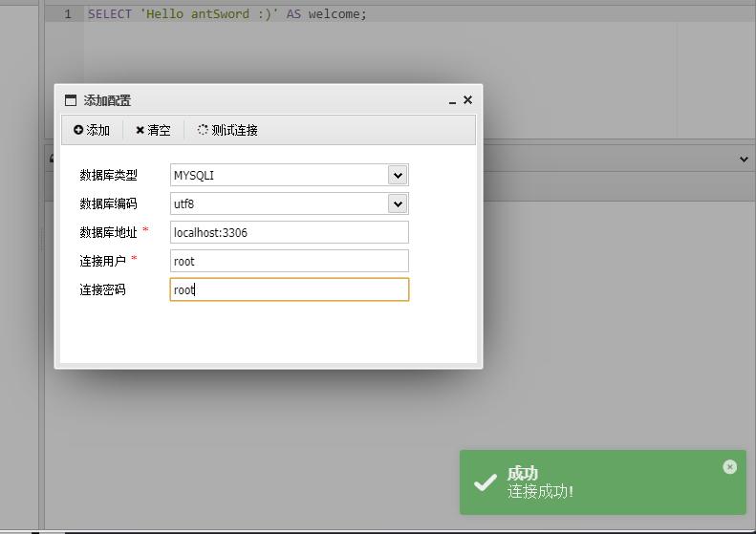The height and width of the screenshot is (534, 756).
Task: Focus the 连接用户 input field
Action: coord(290,261)
